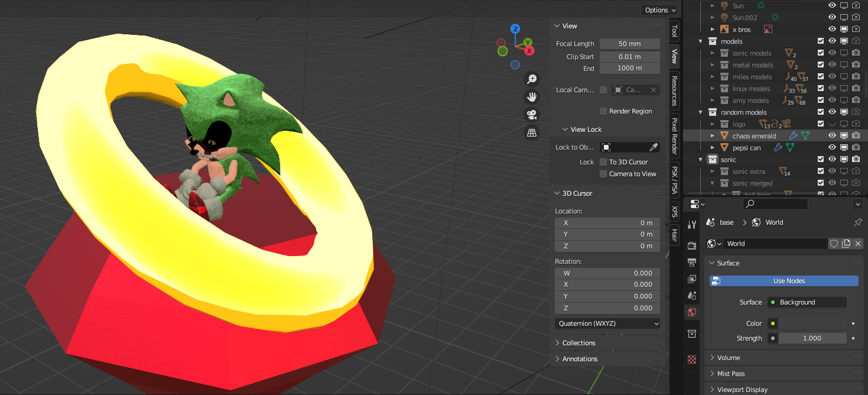Click the pin icon in properties header
The height and width of the screenshot is (395, 868).
(858, 222)
